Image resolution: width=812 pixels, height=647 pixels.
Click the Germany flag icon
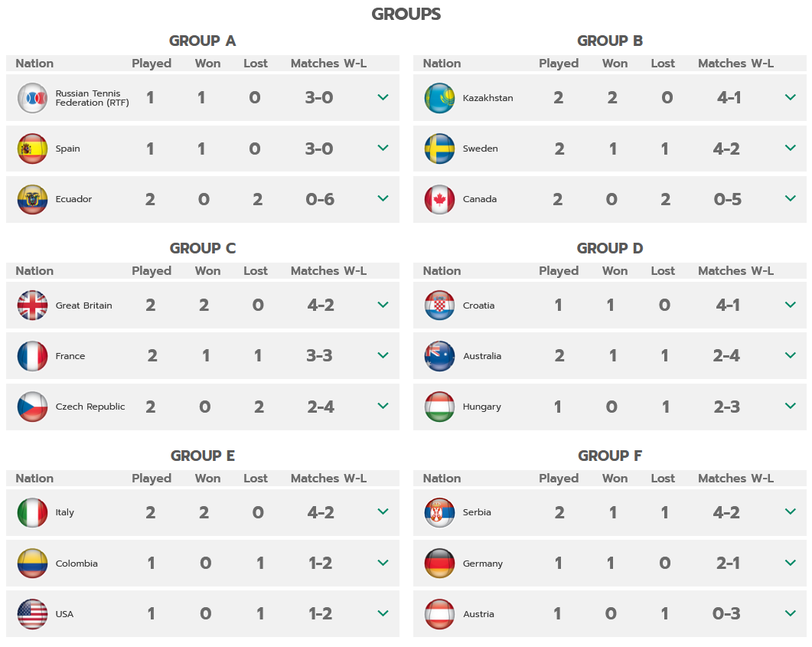[439, 563]
